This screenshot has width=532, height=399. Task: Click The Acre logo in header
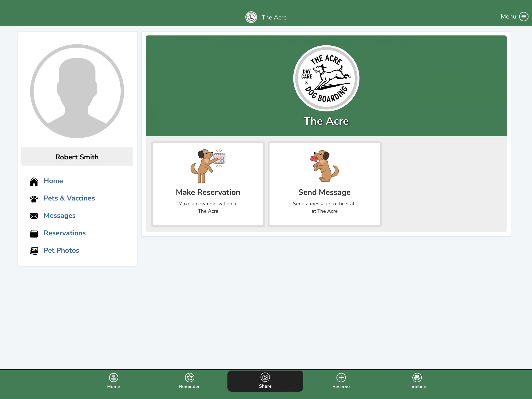pyautogui.click(x=251, y=17)
